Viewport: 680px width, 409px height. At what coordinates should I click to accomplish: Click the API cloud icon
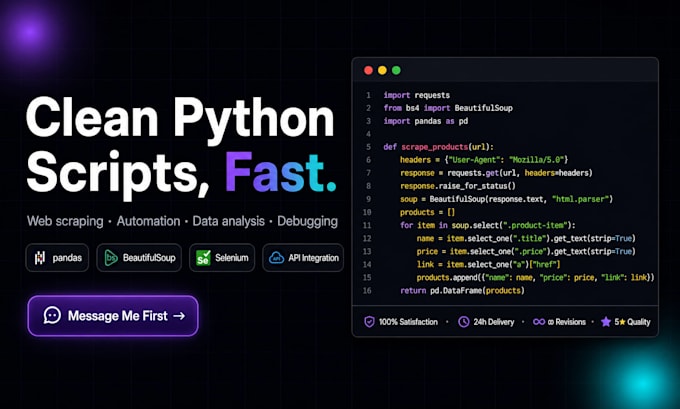pyautogui.click(x=276, y=258)
